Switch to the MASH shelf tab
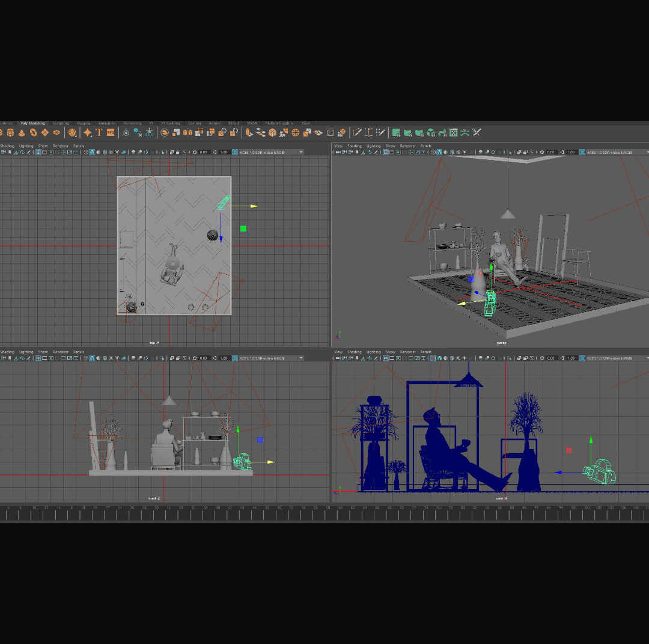 [x=252, y=123]
